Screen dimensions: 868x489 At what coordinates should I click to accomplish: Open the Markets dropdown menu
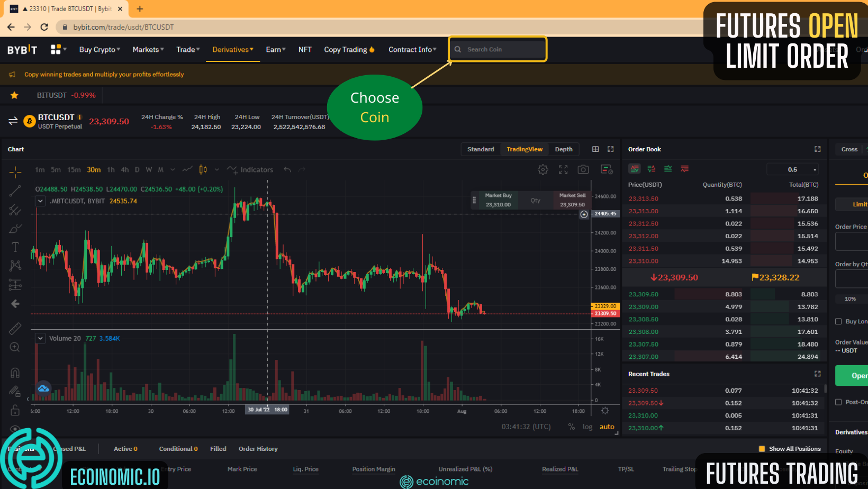(x=148, y=49)
